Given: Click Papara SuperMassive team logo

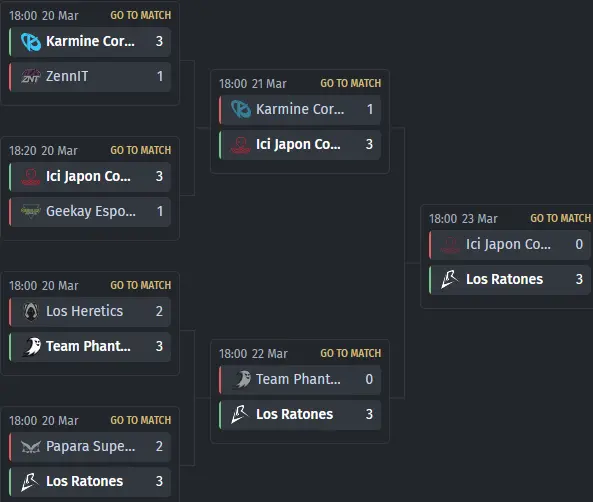Looking at the screenshot, I should [x=31, y=447].
